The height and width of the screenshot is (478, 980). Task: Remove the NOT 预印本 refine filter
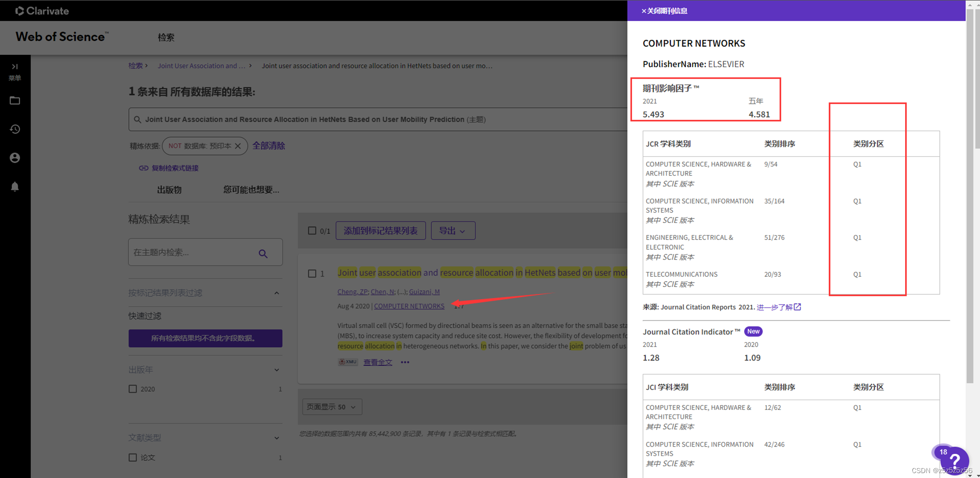click(x=238, y=146)
